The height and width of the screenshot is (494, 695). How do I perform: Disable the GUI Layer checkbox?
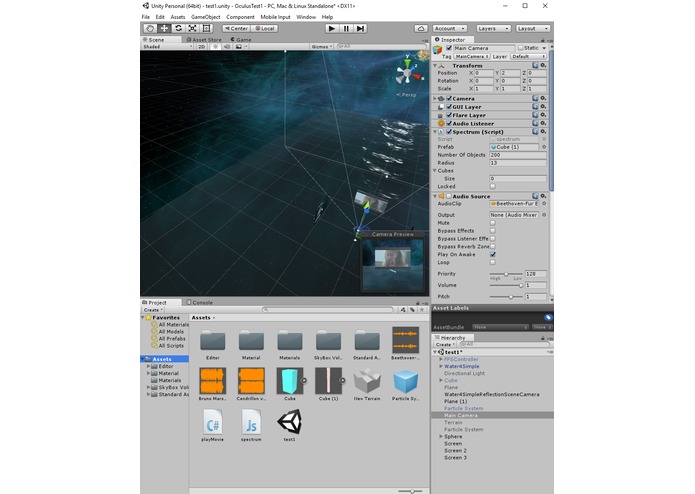pos(449,107)
